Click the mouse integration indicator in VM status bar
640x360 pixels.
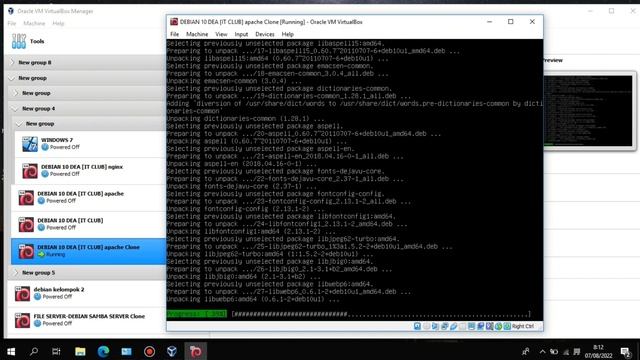coord(498,326)
